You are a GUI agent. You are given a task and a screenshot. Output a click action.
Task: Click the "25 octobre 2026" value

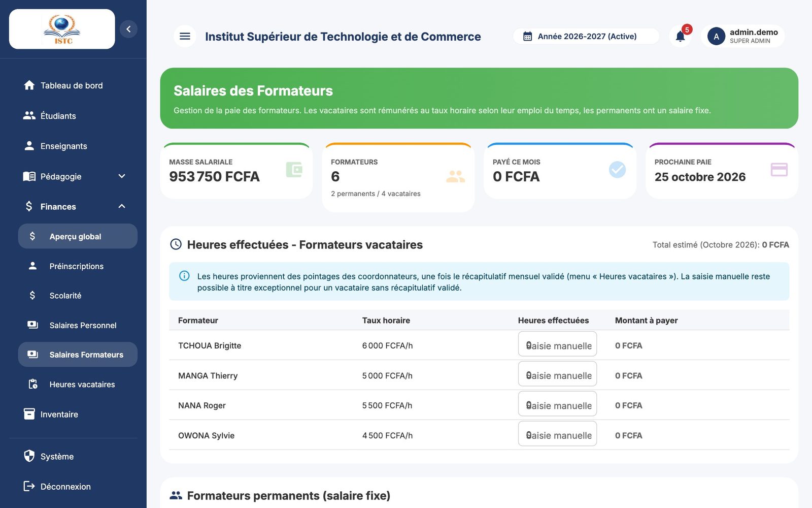click(700, 177)
